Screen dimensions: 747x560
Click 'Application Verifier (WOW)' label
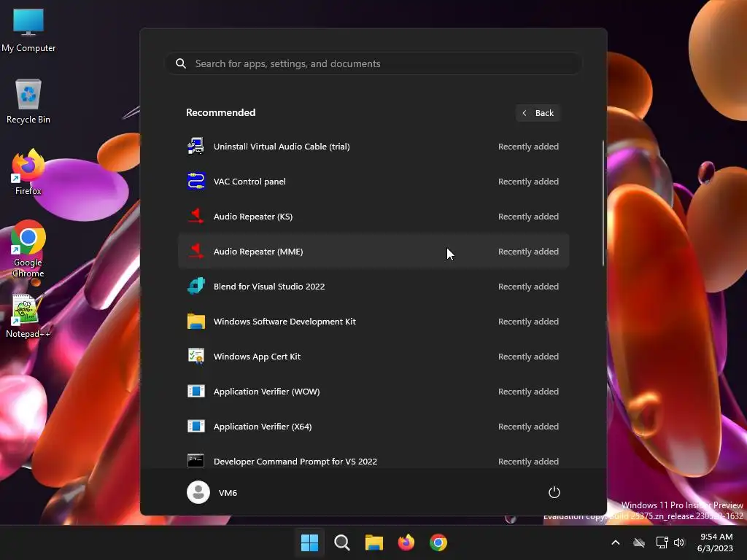click(266, 392)
